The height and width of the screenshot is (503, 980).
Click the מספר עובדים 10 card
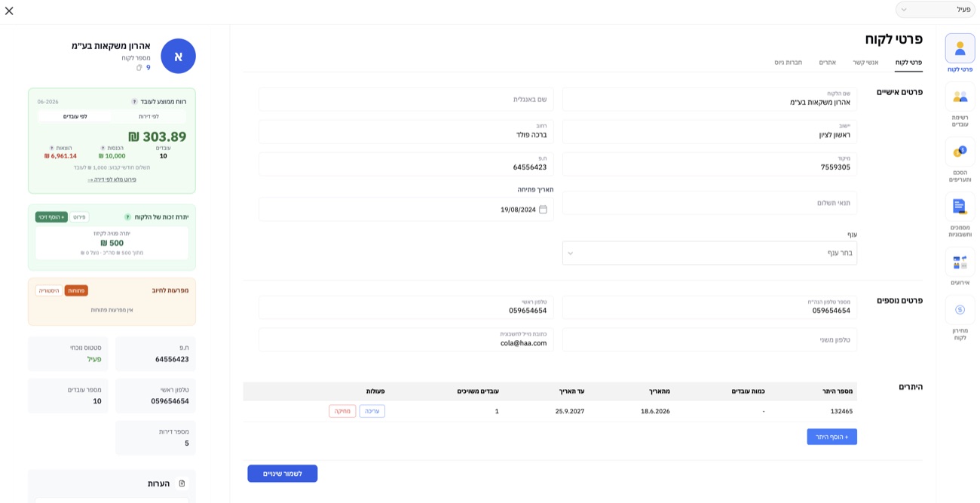tap(68, 395)
